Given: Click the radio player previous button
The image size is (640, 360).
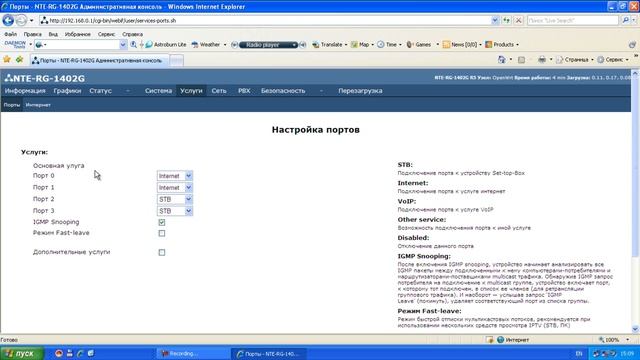Looking at the screenshot, I should click(234, 45).
